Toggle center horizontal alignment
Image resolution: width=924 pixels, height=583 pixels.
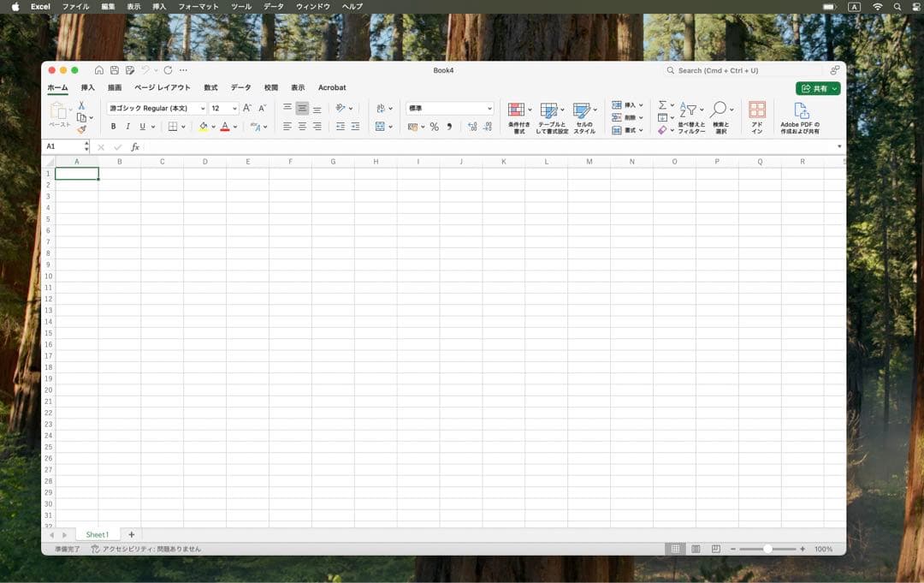coord(302,127)
